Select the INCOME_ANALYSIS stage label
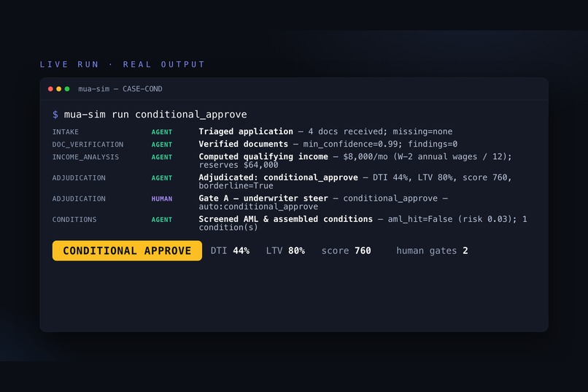Image resolution: width=588 pixels, height=392 pixels. tap(85, 157)
